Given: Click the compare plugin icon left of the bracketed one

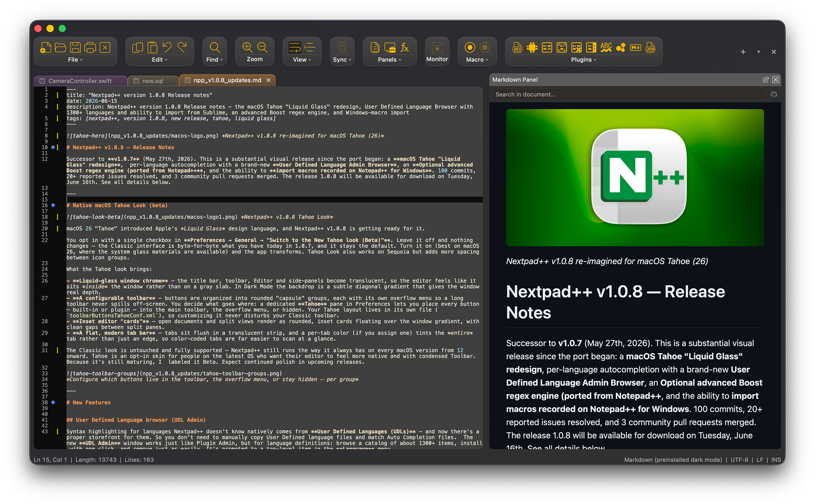Looking at the screenshot, I should (547, 48).
